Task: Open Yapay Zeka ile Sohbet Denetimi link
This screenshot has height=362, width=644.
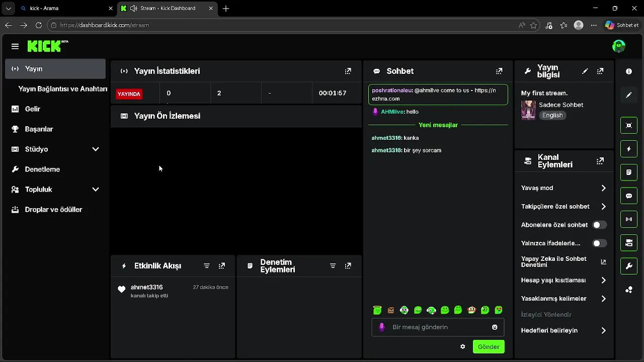Action: pyautogui.click(x=564, y=261)
